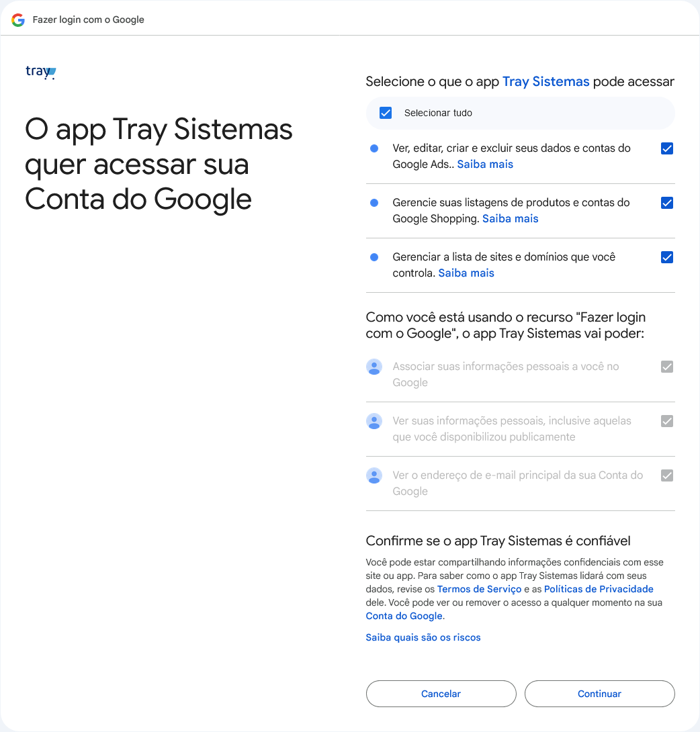This screenshot has width=700, height=732.
Task: Click the Confirme se o app Tray Sistemas heading
Action: pos(498,541)
